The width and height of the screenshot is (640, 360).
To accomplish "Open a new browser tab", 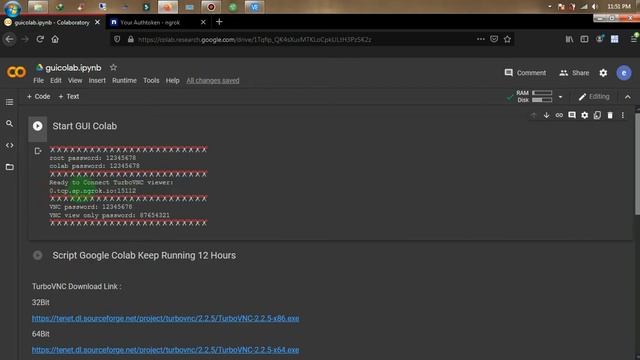I will [x=219, y=22].
